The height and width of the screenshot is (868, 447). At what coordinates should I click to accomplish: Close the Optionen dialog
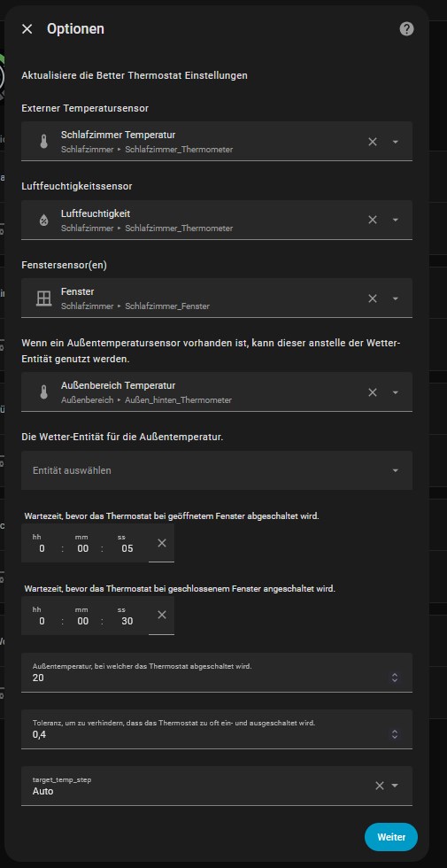27,29
